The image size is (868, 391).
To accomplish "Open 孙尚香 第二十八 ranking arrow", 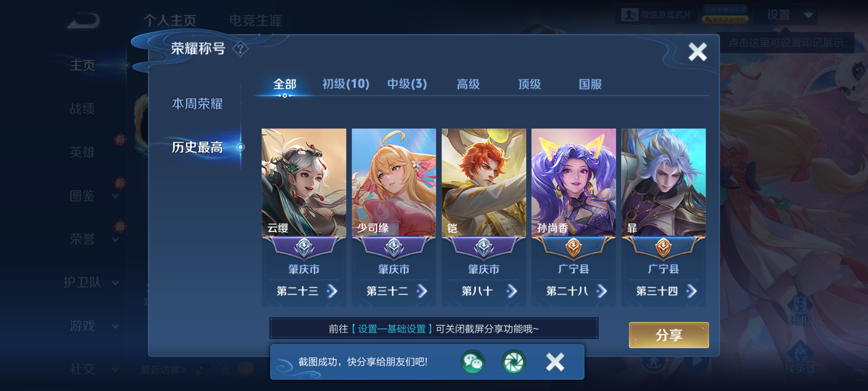I will [x=601, y=291].
